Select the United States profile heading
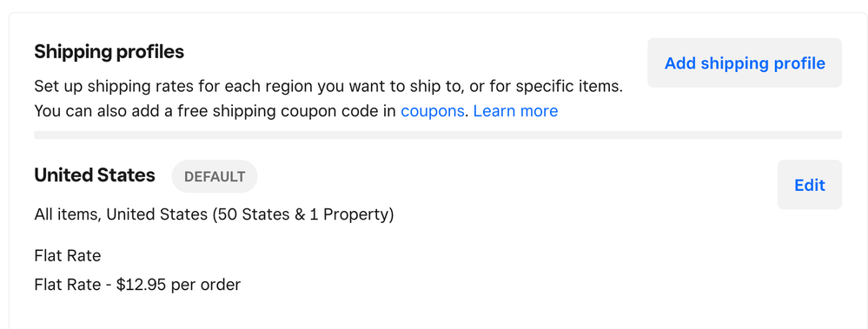This screenshot has height=329, width=868. click(95, 175)
